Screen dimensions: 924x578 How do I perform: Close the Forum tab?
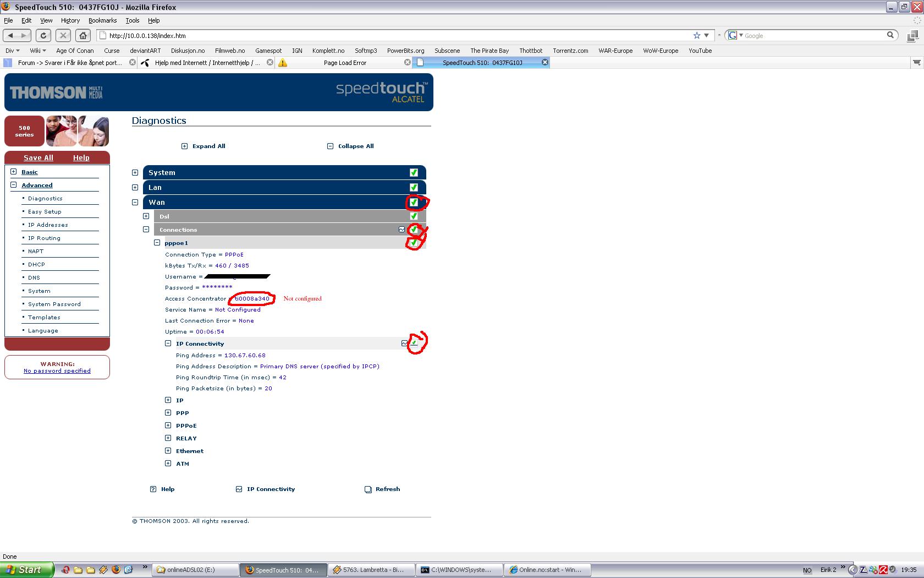click(x=133, y=62)
